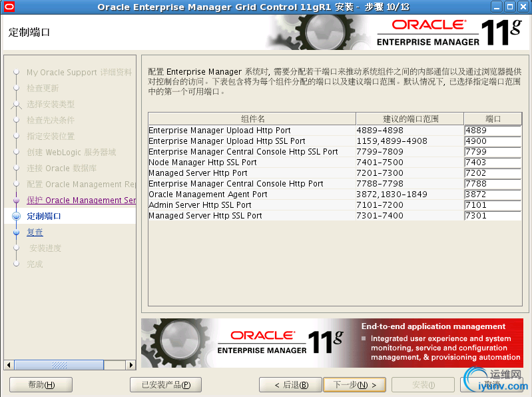The height and width of the screenshot is (397, 532).
Task: Edit Central Console Http SSL Port field 7799
Action: coord(493,152)
